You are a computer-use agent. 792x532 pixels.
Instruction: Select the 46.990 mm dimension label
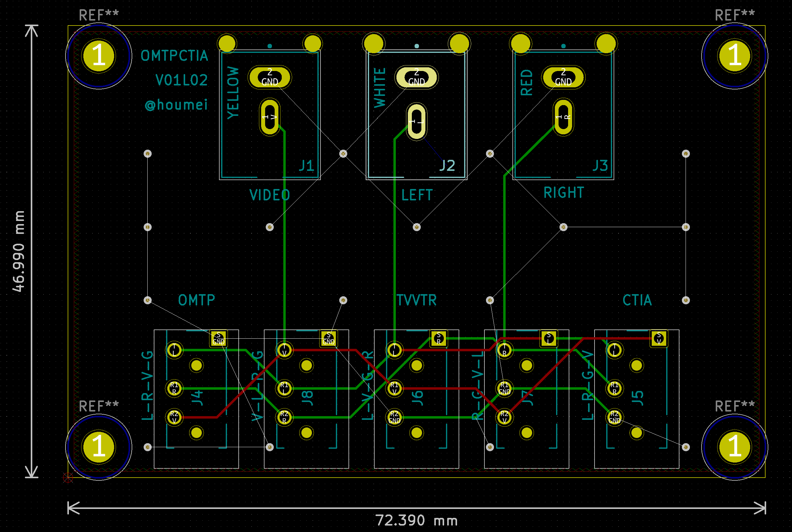[19, 251]
